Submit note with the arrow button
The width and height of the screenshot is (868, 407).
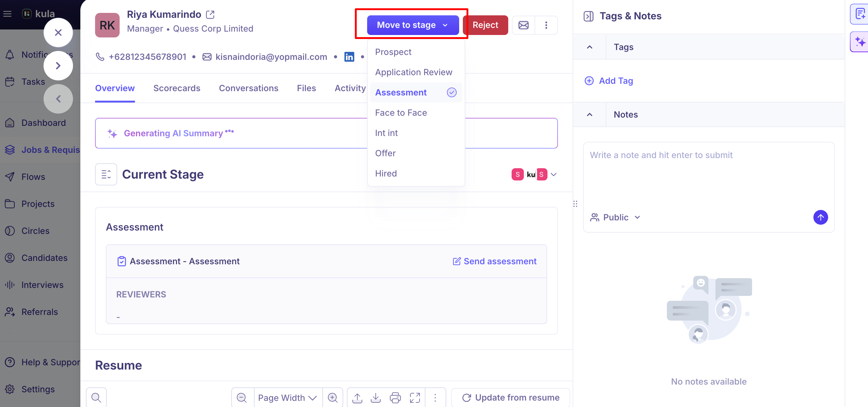[x=820, y=217]
